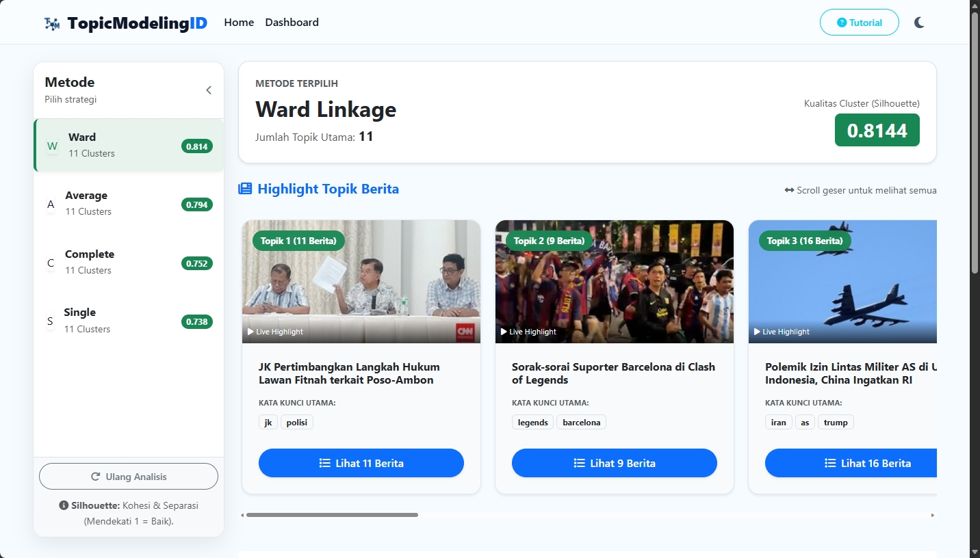This screenshot has width=980, height=558.
Task: Click the C letter icon for Complete
Action: point(51,263)
